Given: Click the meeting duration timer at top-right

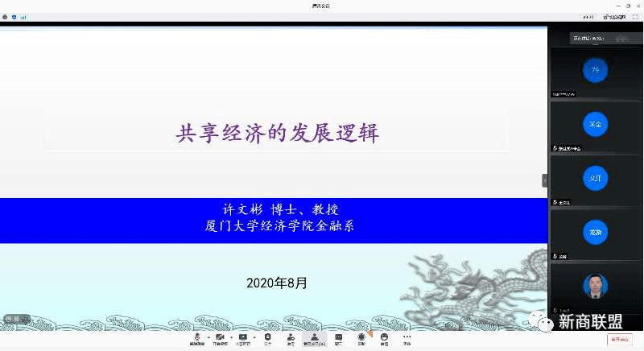Looking at the screenshot, I should click(x=588, y=17).
